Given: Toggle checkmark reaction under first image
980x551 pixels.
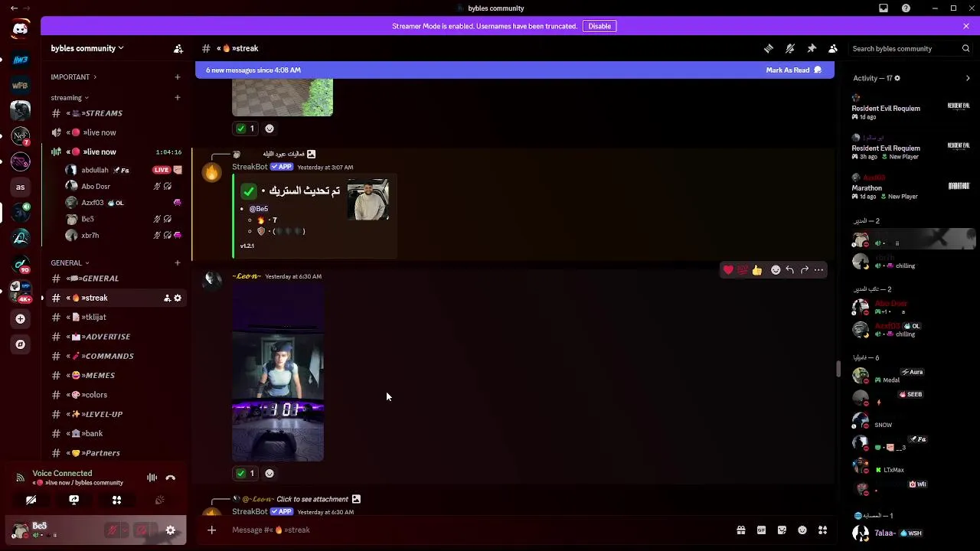Looking at the screenshot, I should [x=246, y=129].
